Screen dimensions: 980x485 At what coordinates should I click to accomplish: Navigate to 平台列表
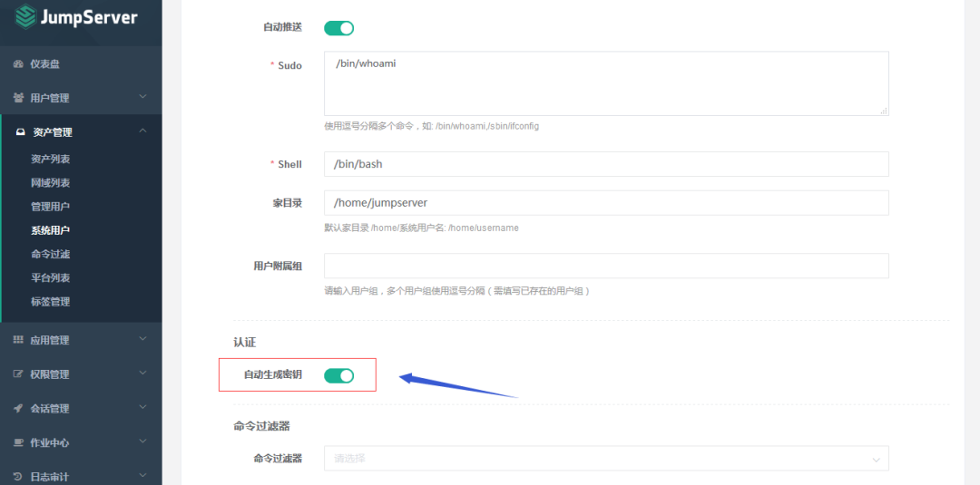pyautogui.click(x=51, y=277)
